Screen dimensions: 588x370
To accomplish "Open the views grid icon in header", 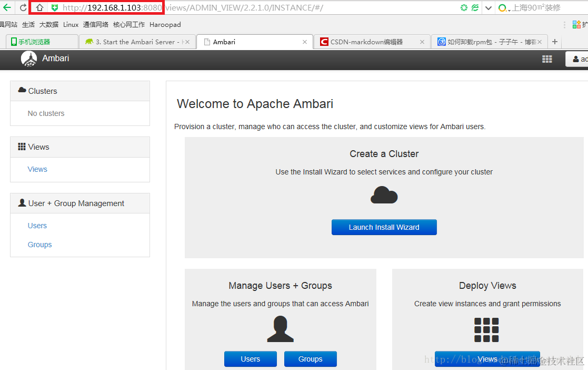I will coord(547,59).
